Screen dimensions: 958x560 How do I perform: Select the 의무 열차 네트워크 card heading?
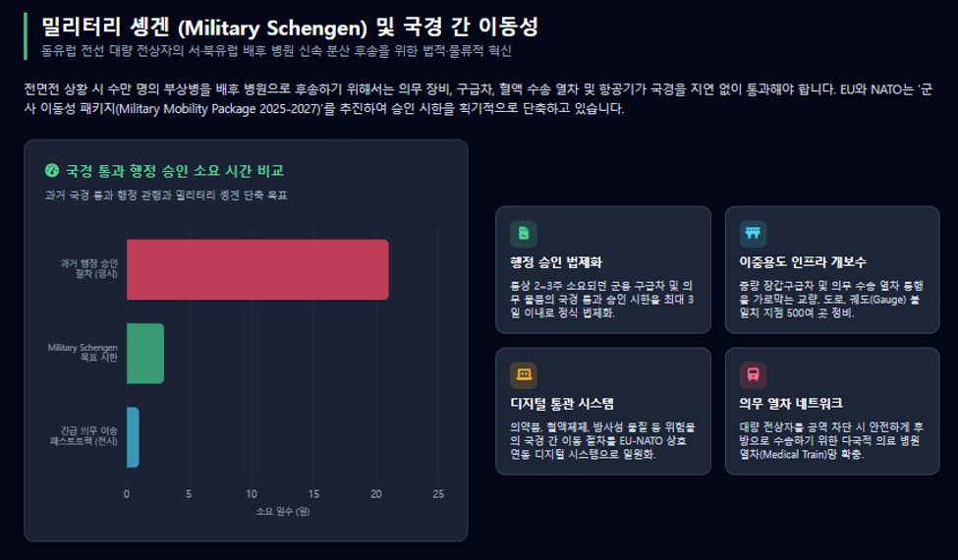click(x=791, y=404)
